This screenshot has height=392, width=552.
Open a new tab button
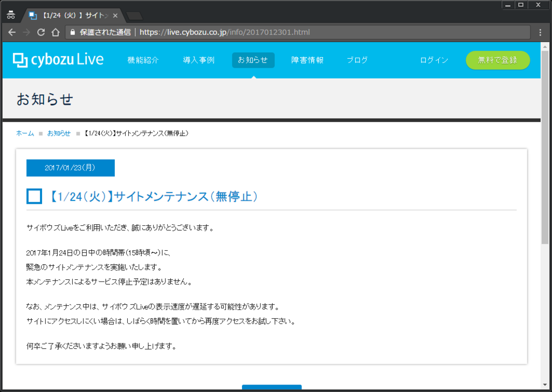point(134,16)
